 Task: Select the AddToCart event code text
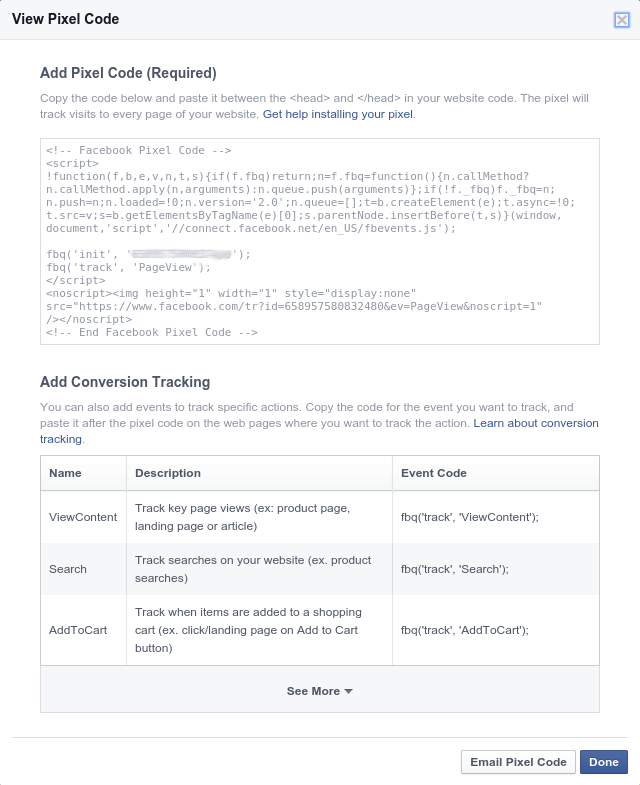pos(465,630)
